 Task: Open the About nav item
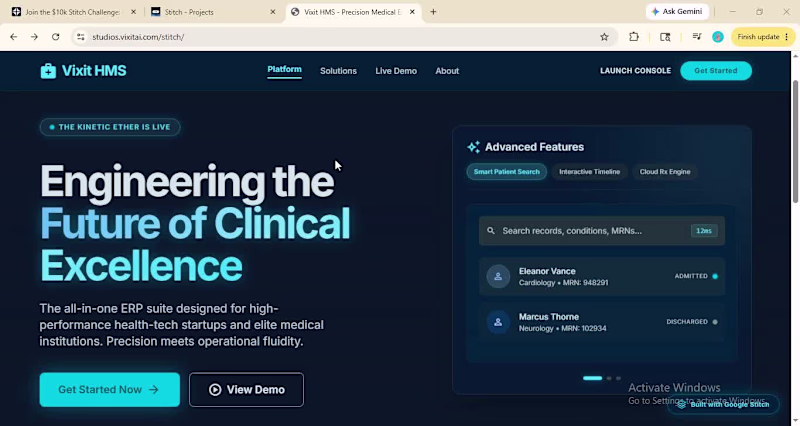pyautogui.click(x=447, y=71)
